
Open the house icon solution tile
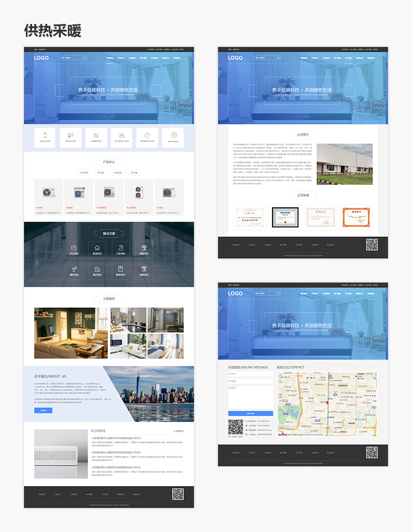point(97,250)
